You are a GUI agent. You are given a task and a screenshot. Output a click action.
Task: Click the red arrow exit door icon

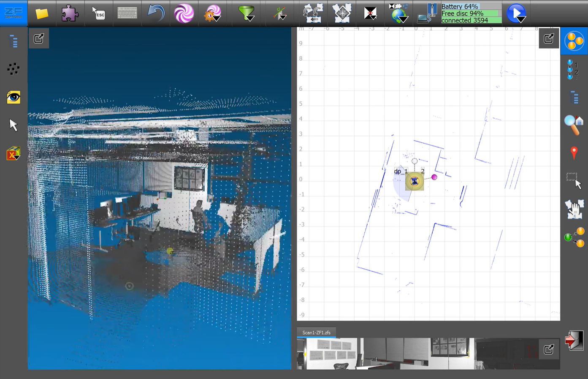point(574,341)
